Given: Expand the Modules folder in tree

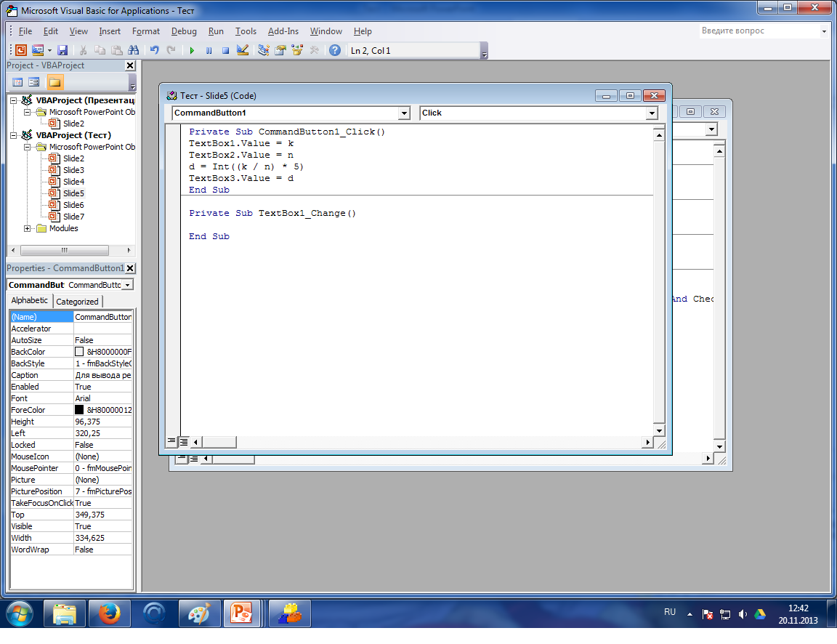Looking at the screenshot, I should (x=27, y=228).
